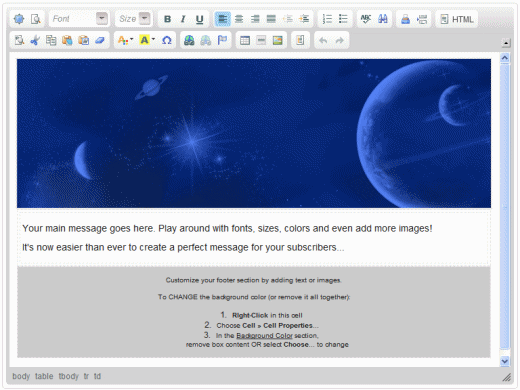This screenshot has width=520, height=390.
Task: Decrease indent with the outdent icon
Action: pos(288,19)
